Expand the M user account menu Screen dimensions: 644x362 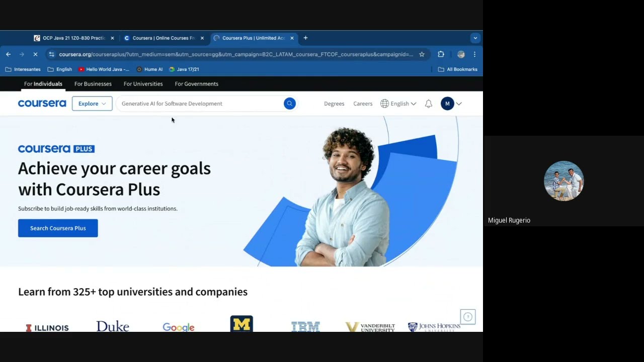451,104
